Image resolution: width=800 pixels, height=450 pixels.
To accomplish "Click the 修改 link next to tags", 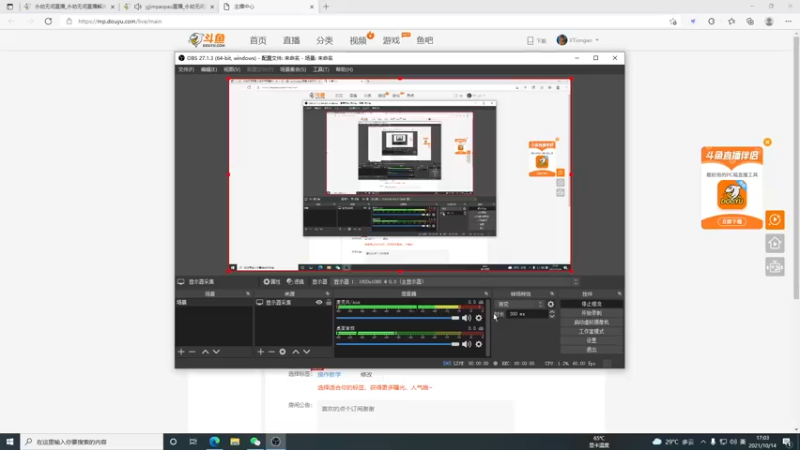I will click(x=366, y=374).
